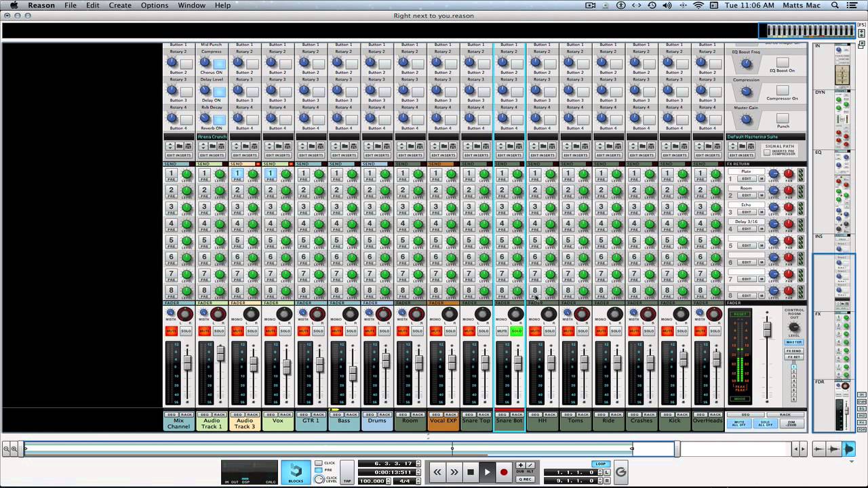Open Spotlight search in menu bar
868x488 pixels.
pos(835,5)
